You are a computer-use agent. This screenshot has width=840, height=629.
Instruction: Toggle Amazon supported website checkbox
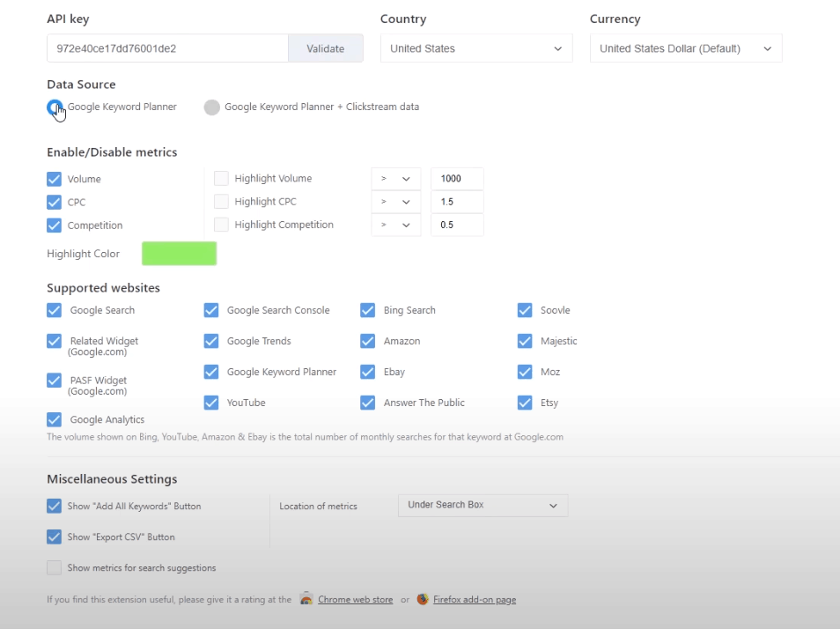(x=367, y=341)
